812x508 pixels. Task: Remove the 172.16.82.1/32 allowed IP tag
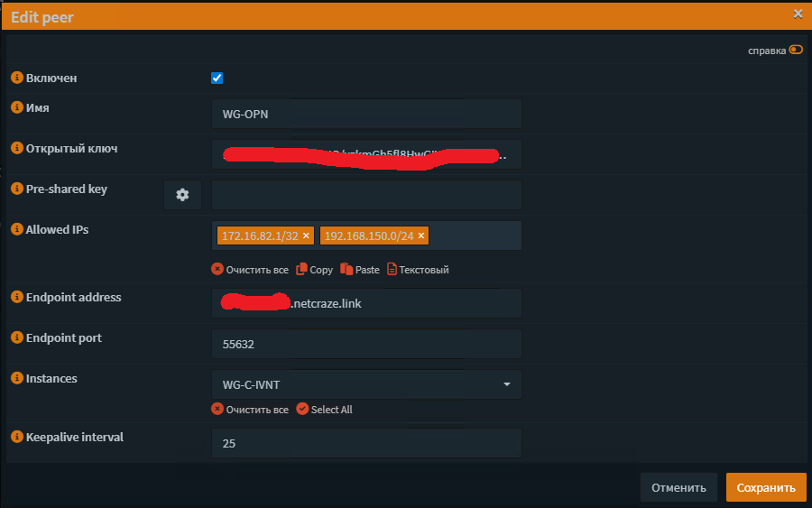pyautogui.click(x=306, y=236)
